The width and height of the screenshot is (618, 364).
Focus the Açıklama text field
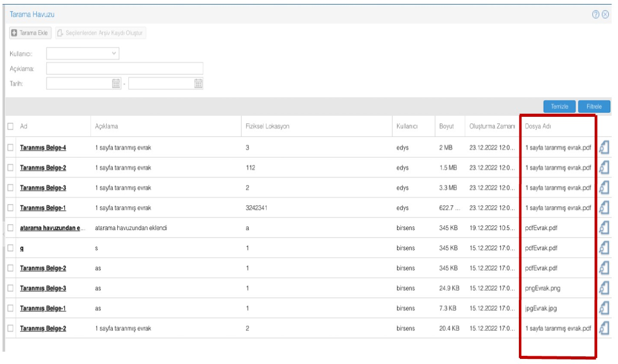124,68
